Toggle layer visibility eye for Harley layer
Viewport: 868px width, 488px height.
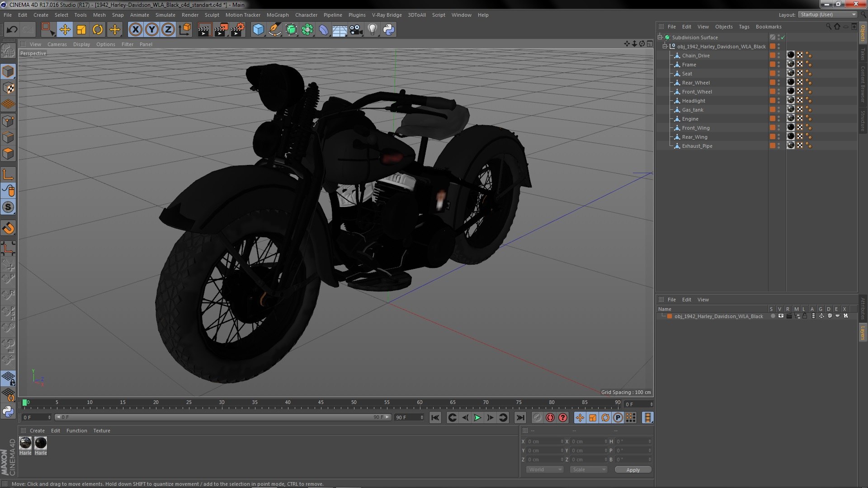(x=781, y=316)
